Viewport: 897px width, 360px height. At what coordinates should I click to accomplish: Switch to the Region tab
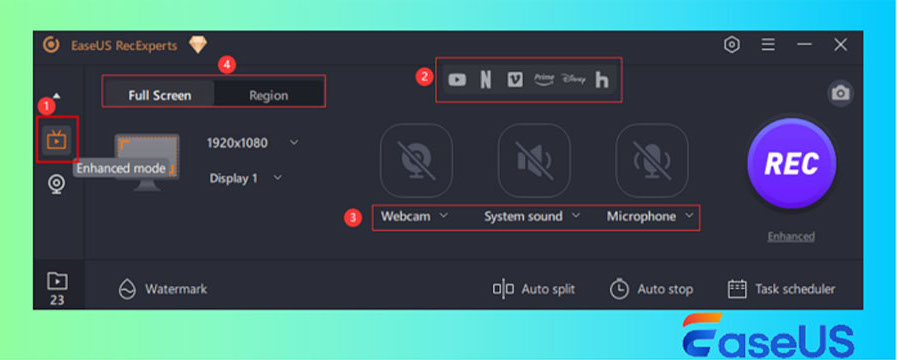tap(268, 95)
